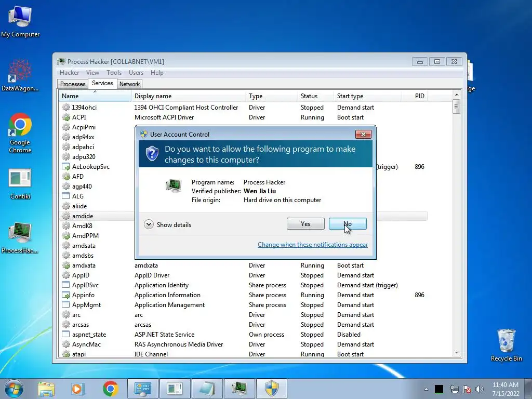Switch to the UAC shield taskbar item

point(271,389)
